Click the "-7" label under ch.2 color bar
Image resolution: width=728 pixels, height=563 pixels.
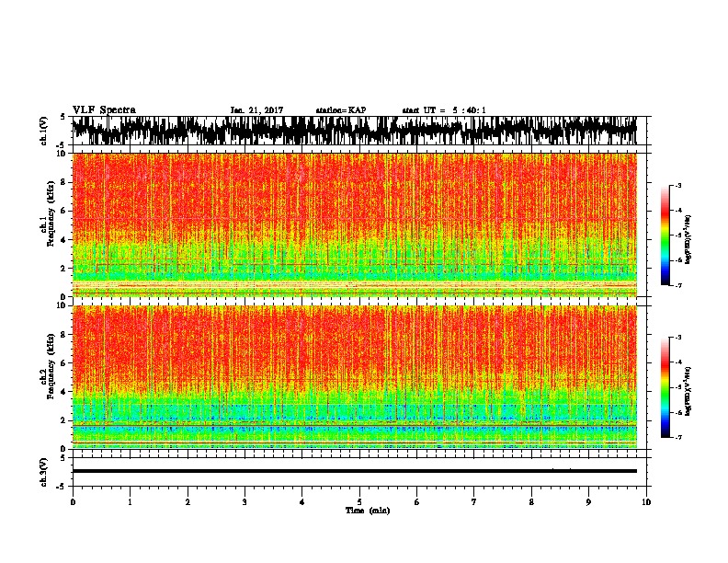tap(677, 437)
